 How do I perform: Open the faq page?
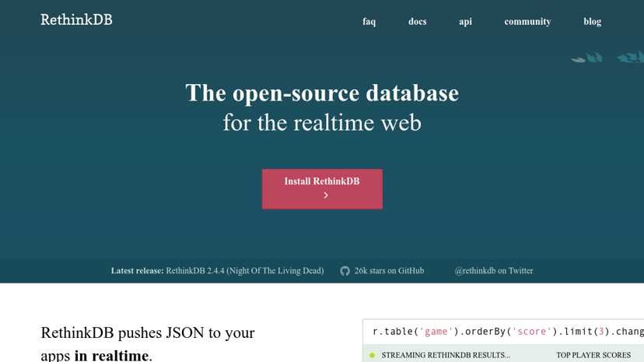tap(369, 21)
